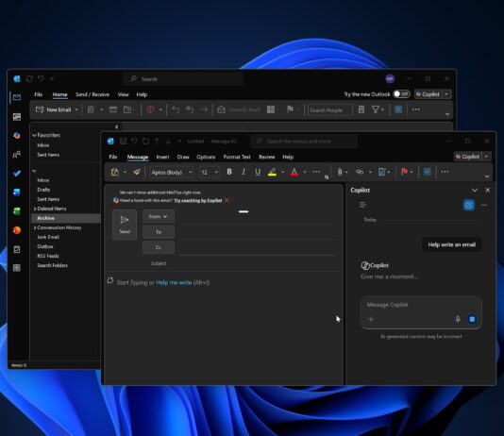504x436 pixels.
Task: Click the Help me write link
Action: point(174,282)
